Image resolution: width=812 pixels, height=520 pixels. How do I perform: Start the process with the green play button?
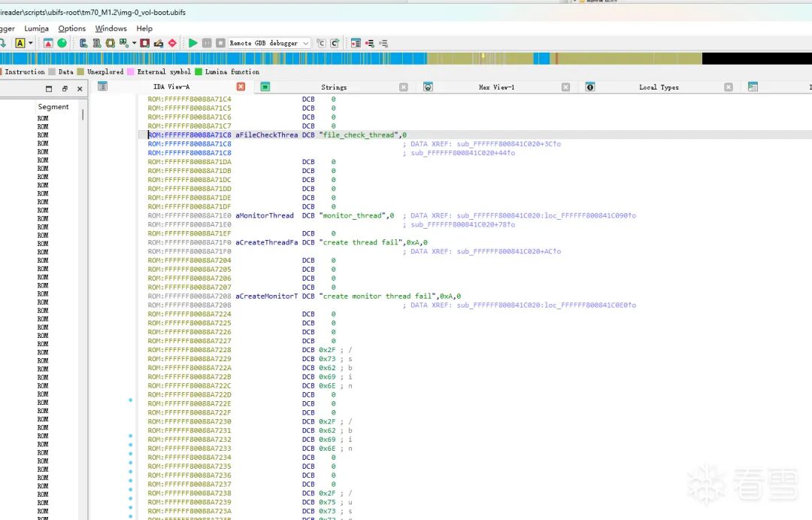click(193, 43)
